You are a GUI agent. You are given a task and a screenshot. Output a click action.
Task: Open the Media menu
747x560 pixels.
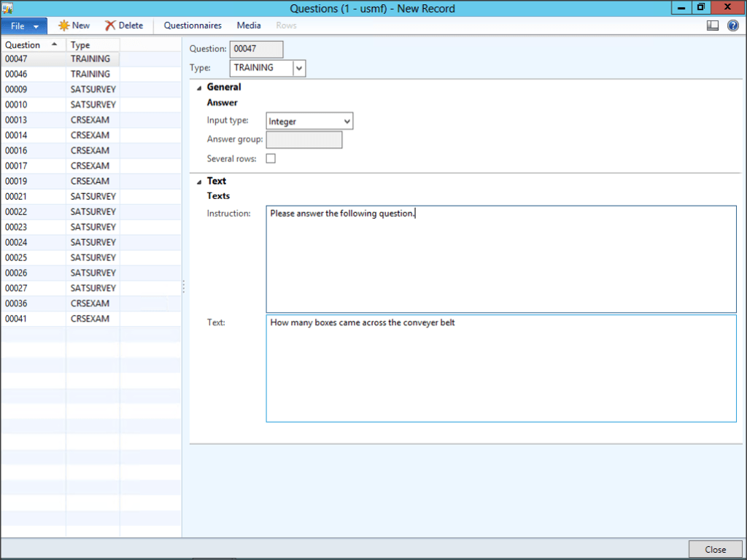249,25
